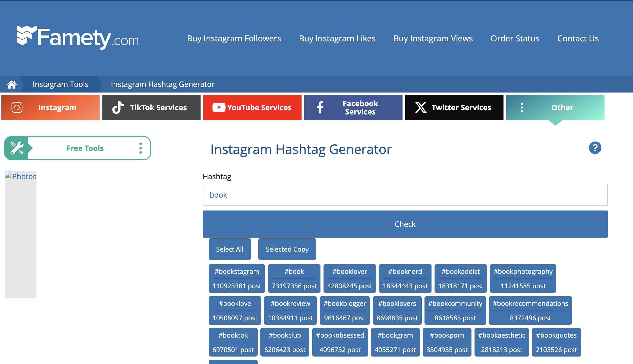633x364 pixels.
Task: Expand Free Tools three-dots menu
Action: [x=140, y=148]
